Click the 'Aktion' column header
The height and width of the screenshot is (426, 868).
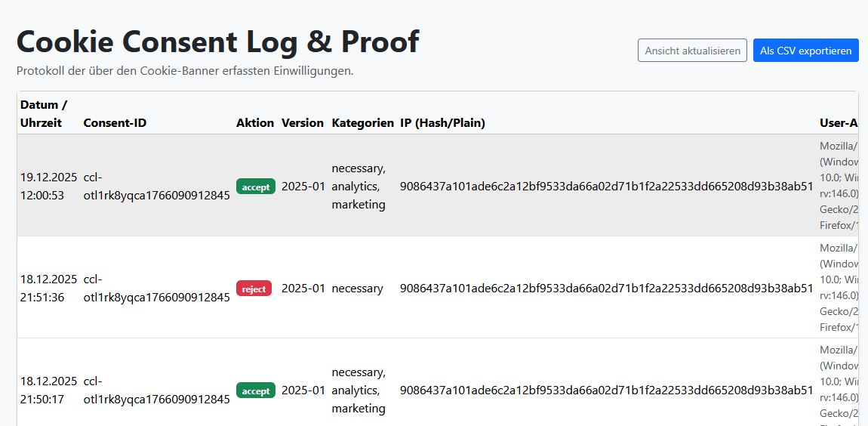tap(255, 122)
